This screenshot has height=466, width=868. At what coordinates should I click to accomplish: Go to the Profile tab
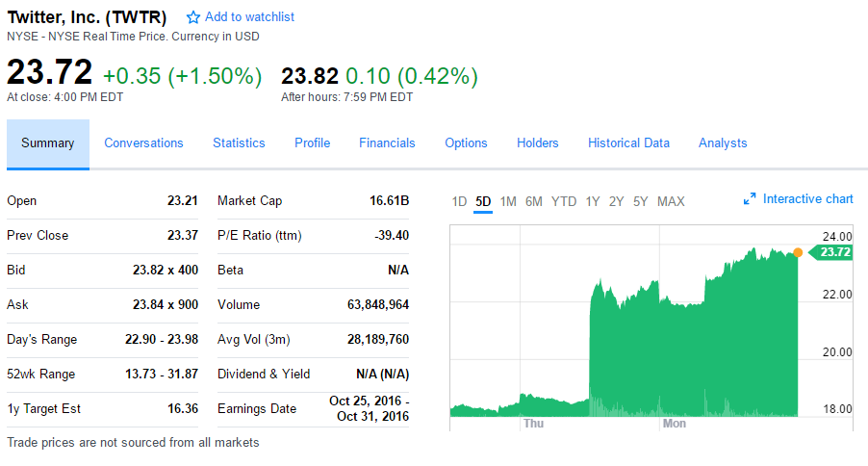tap(312, 142)
